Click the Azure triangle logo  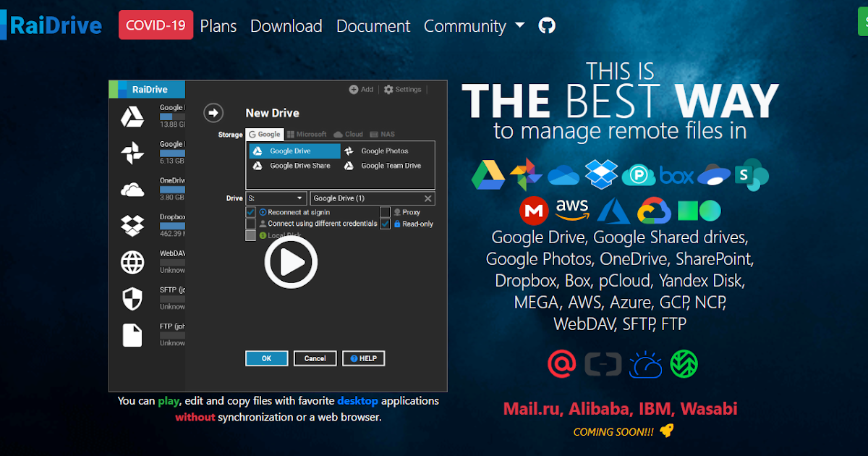pos(614,211)
